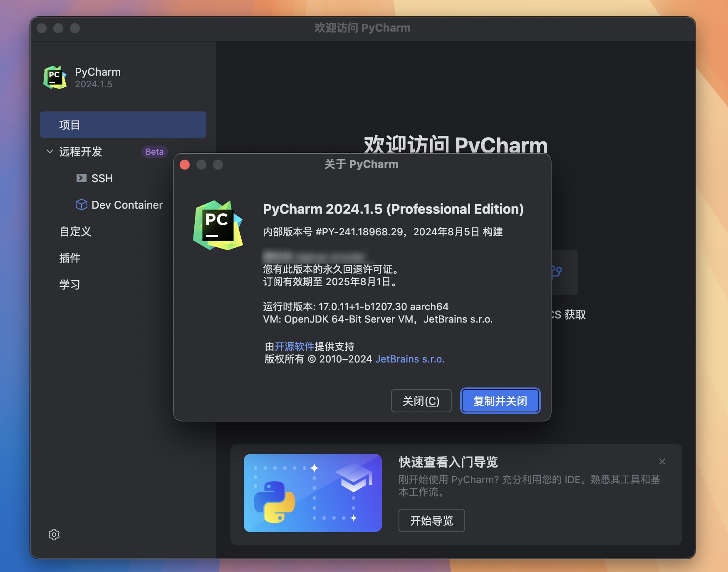Click the Python tour thumbnail image
The width and height of the screenshot is (728, 572).
pos(313,493)
